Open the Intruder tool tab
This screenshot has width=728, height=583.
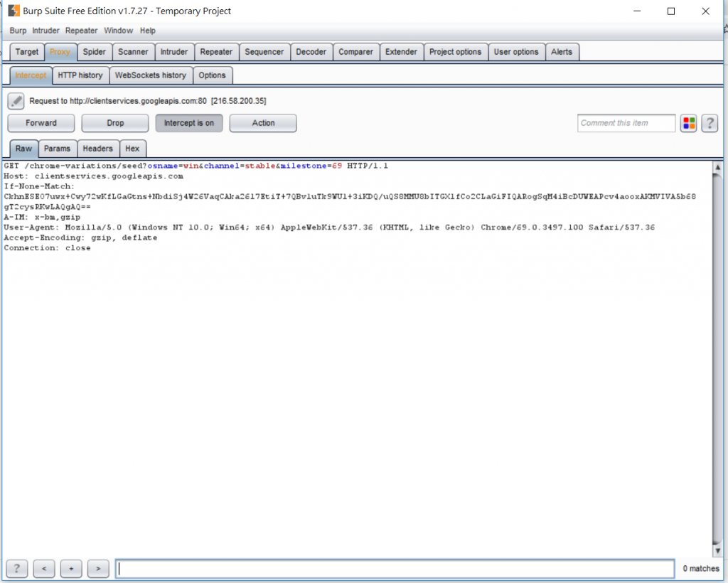[x=174, y=52]
